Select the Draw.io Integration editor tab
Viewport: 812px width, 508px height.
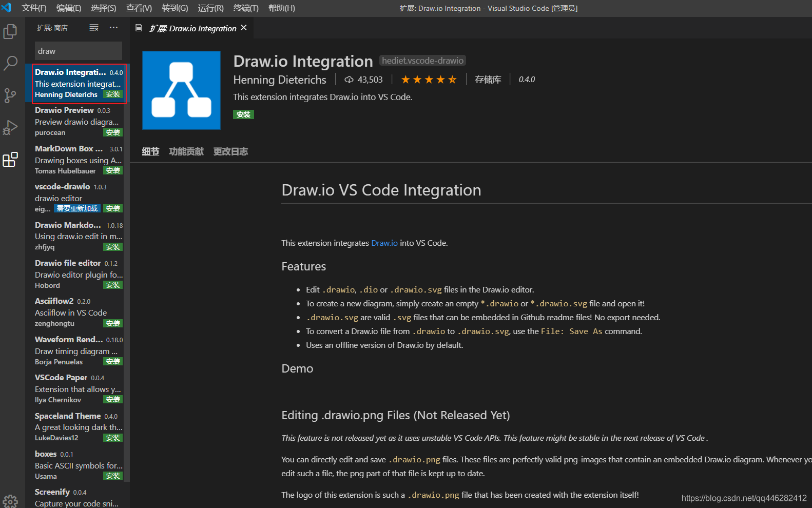click(x=193, y=28)
